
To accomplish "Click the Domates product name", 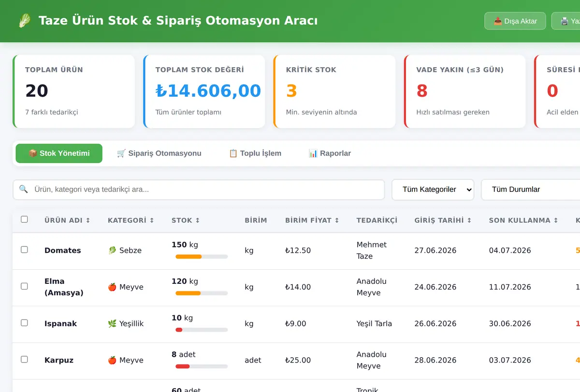I will [x=63, y=250].
